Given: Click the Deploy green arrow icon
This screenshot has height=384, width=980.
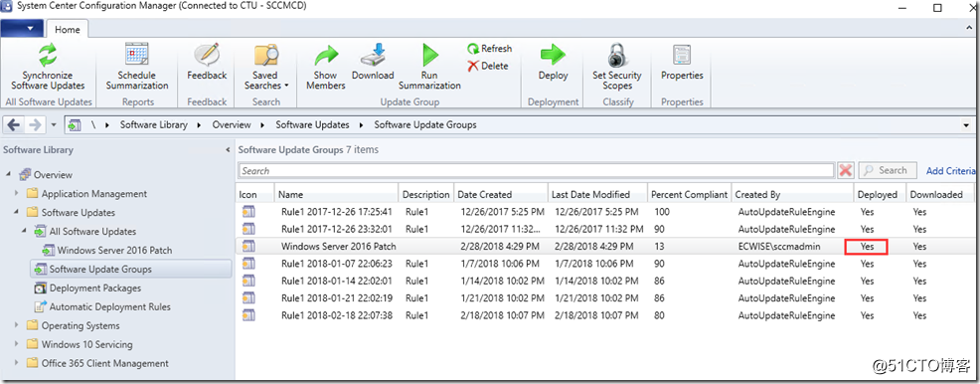Looking at the screenshot, I should (x=553, y=55).
